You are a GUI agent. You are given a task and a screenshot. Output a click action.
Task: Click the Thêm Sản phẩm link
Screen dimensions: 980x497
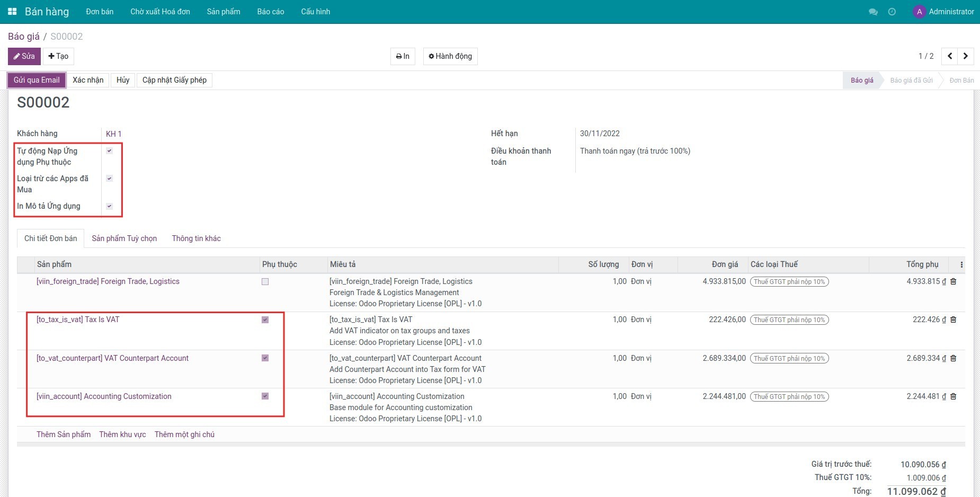click(64, 434)
